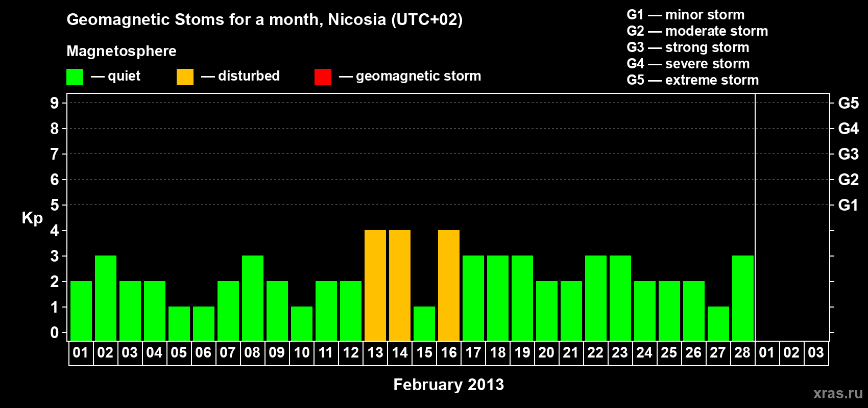Click the date label 28 on the axis
The height and width of the screenshot is (408, 868).
click(x=742, y=352)
